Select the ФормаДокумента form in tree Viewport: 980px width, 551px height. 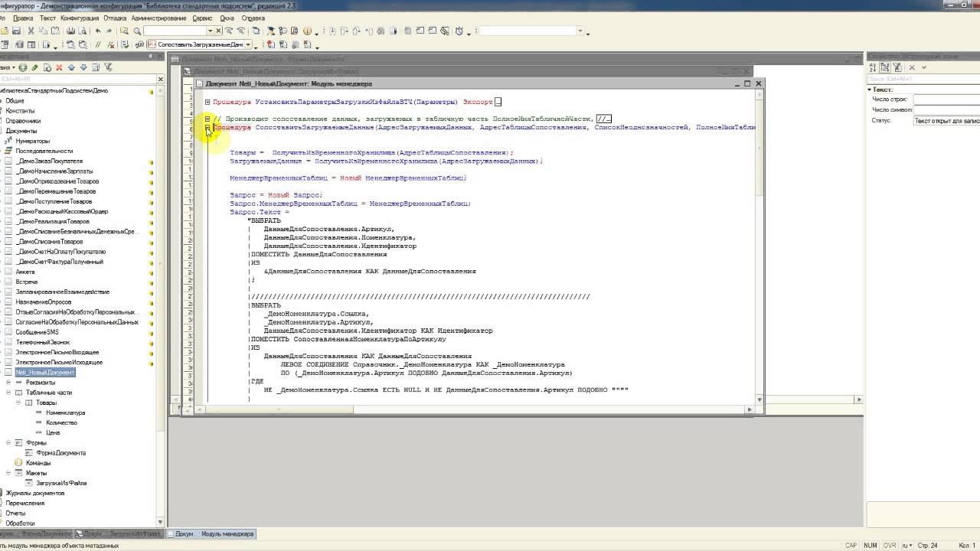(61, 453)
